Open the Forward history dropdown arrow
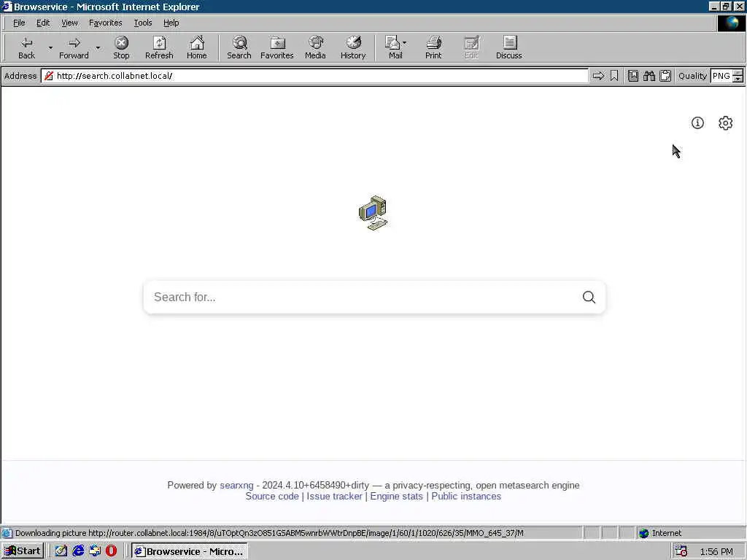 (x=98, y=47)
